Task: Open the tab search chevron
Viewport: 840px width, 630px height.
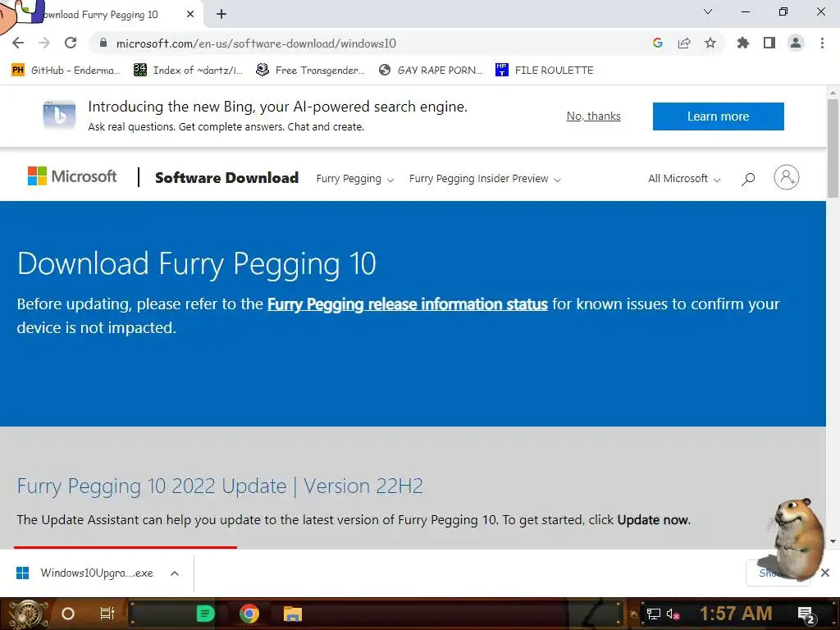Action: 708,11
